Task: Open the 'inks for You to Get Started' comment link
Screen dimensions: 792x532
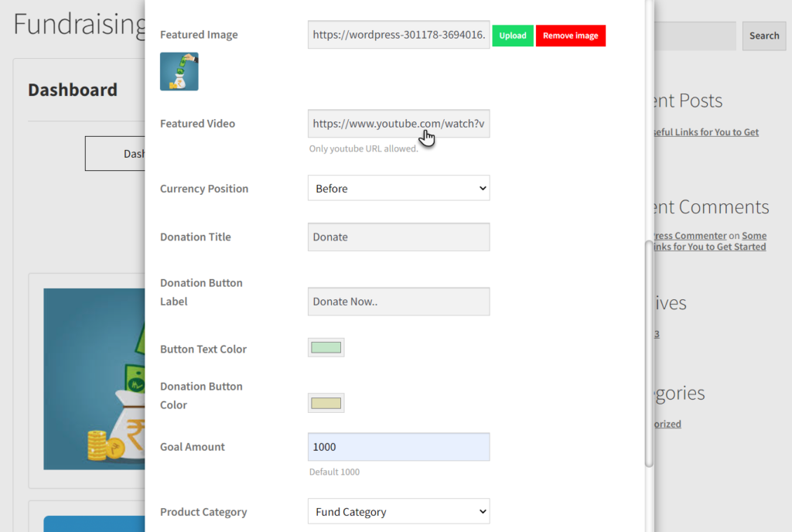Action: (710, 247)
